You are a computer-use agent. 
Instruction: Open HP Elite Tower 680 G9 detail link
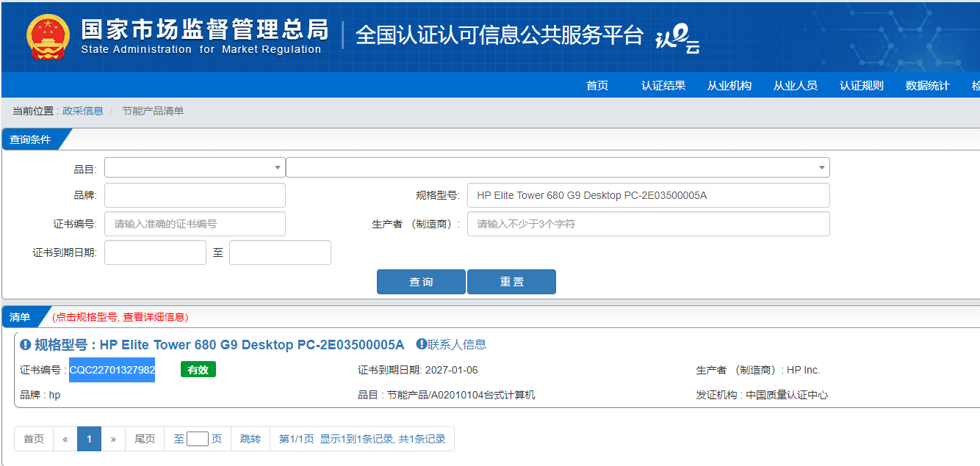(252, 345)
